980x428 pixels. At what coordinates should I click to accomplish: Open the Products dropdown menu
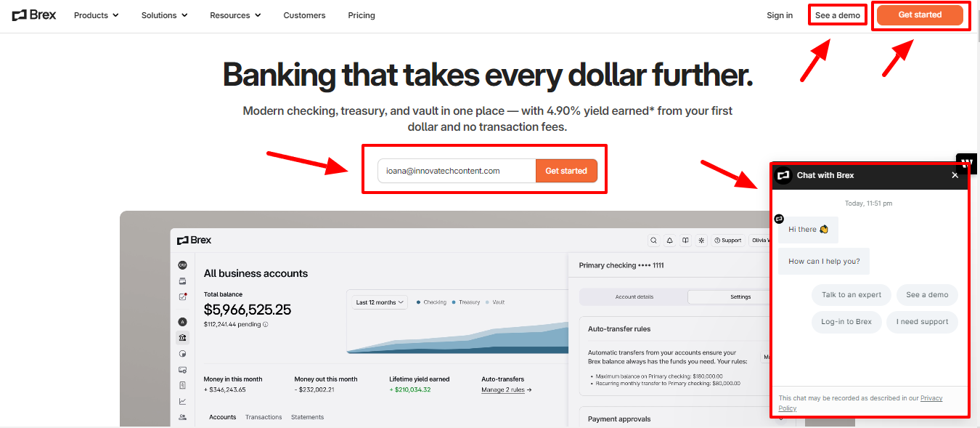coord(97,15)
